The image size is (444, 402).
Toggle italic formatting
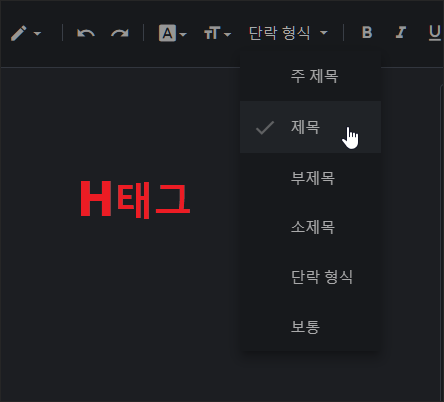(x=400, y=33)
